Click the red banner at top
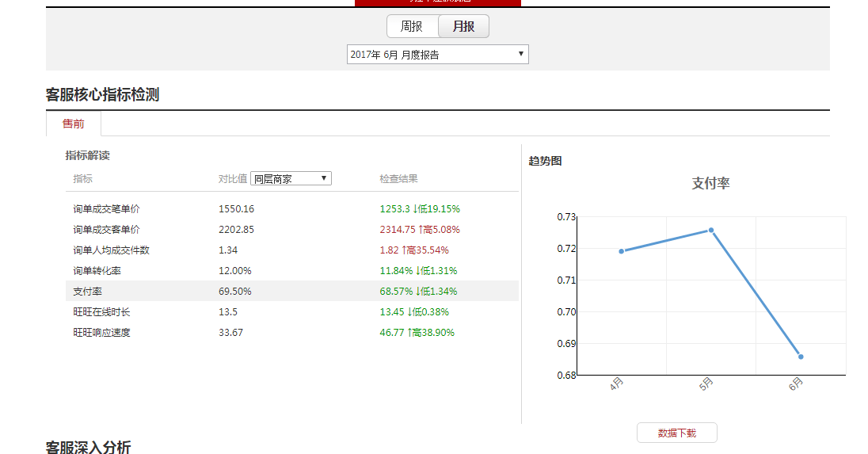 click(438, 2)
